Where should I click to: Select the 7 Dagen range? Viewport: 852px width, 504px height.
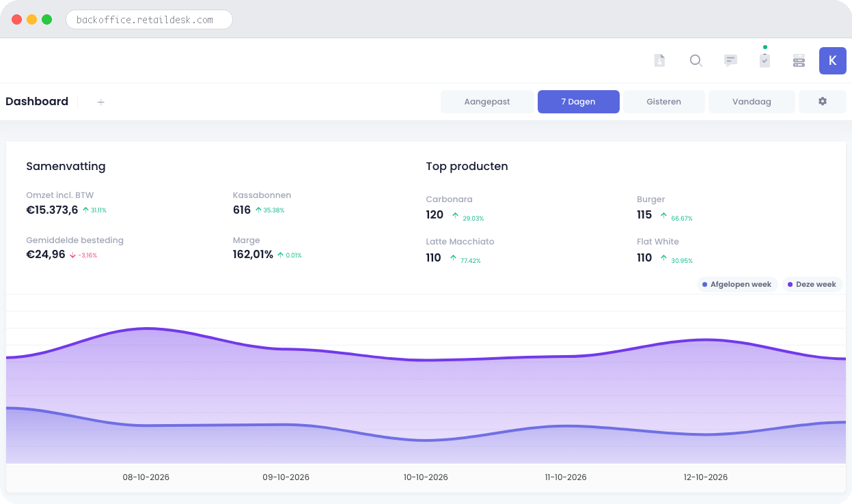578,102
